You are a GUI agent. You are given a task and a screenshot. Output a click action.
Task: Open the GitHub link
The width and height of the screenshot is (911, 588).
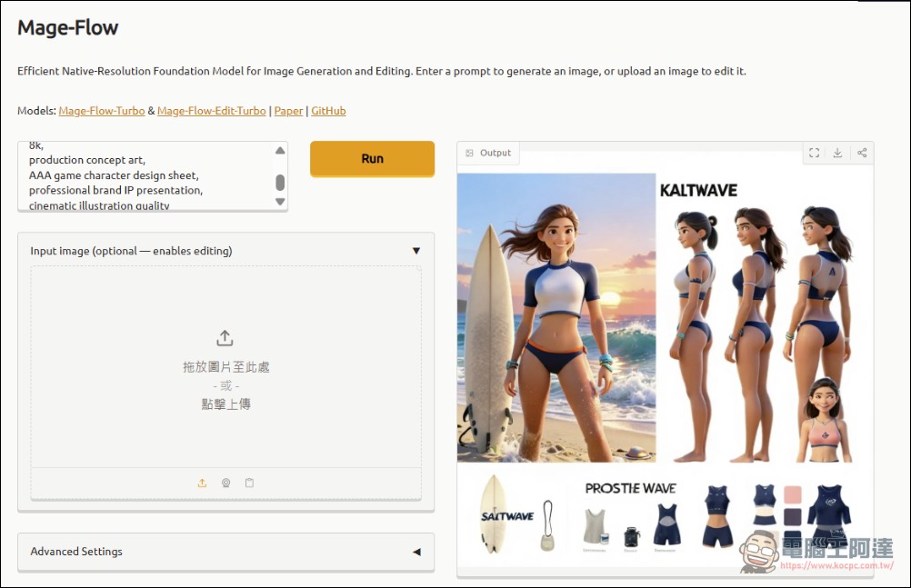328,110
